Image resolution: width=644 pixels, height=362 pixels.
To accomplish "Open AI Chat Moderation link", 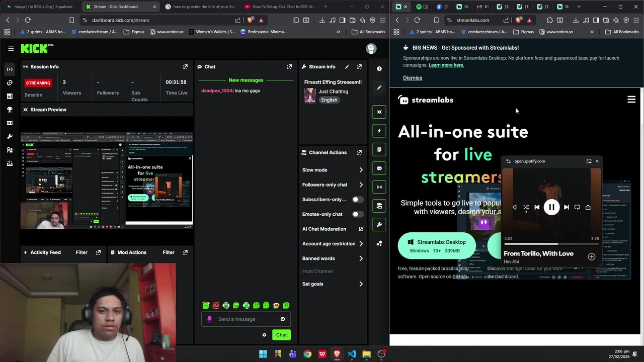I will click(x=333, y=229).
